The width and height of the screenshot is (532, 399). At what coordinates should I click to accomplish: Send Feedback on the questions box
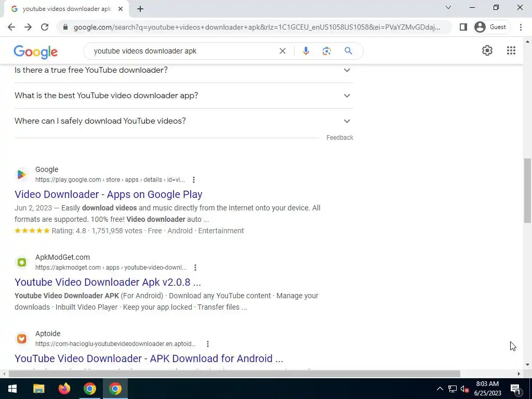pyautogui.click(x=340, y=137)
